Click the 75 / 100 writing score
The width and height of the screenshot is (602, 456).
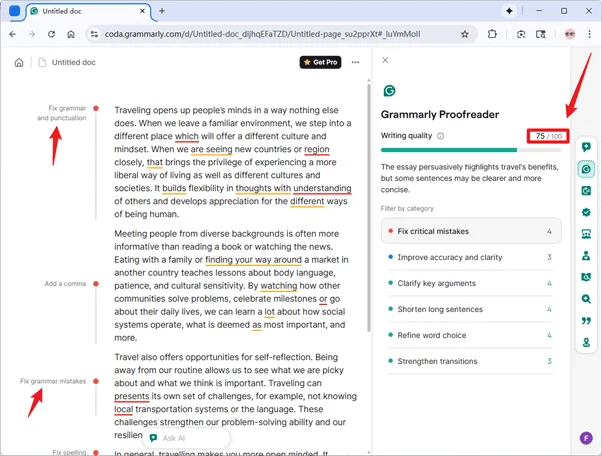[548, 136]
